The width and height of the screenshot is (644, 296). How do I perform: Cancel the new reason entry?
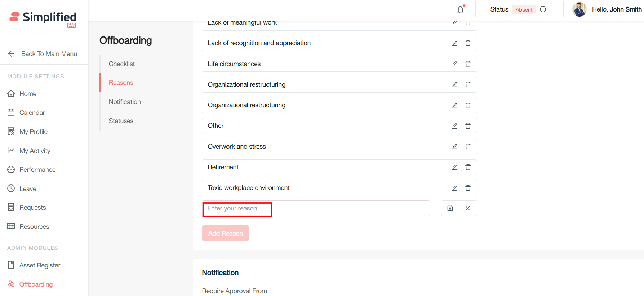[x=467, y=208]
